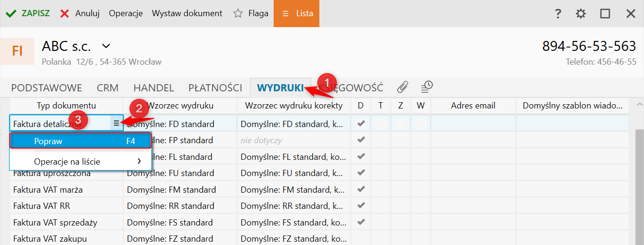This screenshot has width=644, height=245.
Task: Click Domyślne: FZ standard print template cell
Action: pos(180,238)
